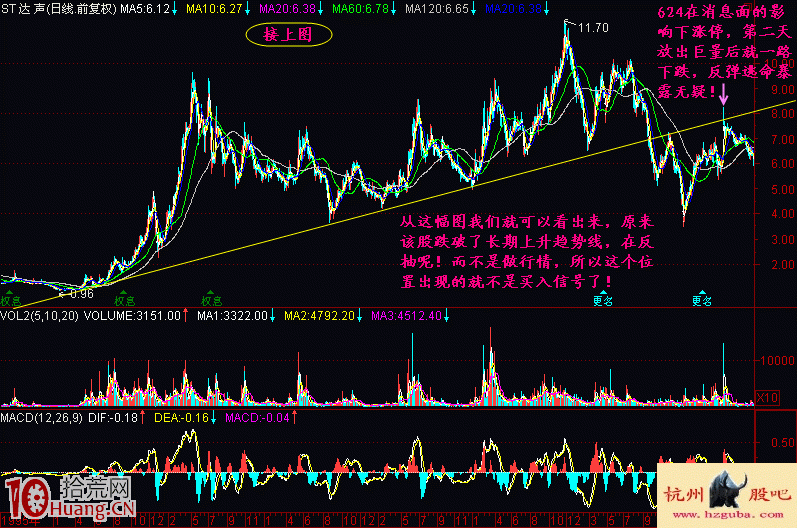Click the 5.00 price axis label
This screenshot has height=528, width=797.
pos(783,189)
